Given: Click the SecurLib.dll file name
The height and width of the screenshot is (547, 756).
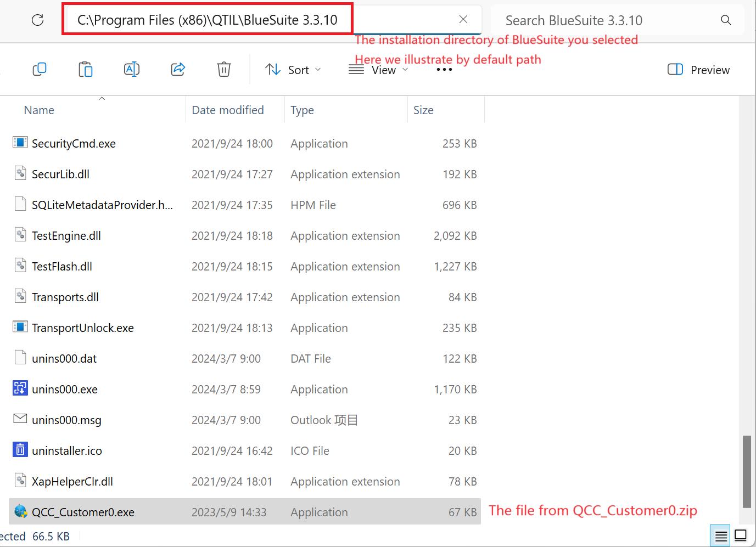Looking at the screenshot, I should click(x=60, y=174).
